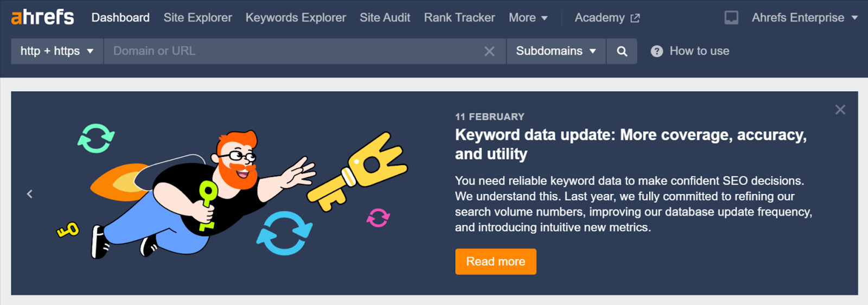Switch to Keywords Explorer
Image resolution: width=868 pixels, height=305 pixels.
[296, 17]
